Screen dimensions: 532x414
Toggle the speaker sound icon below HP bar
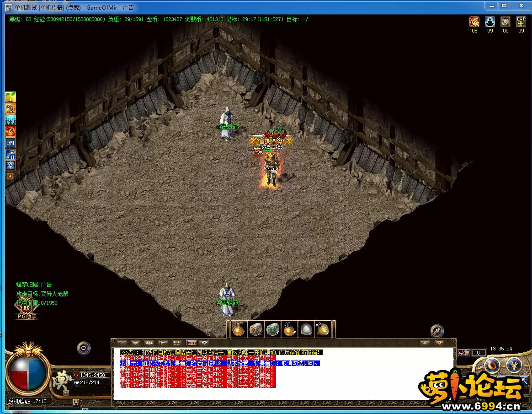tap(66, 393)
